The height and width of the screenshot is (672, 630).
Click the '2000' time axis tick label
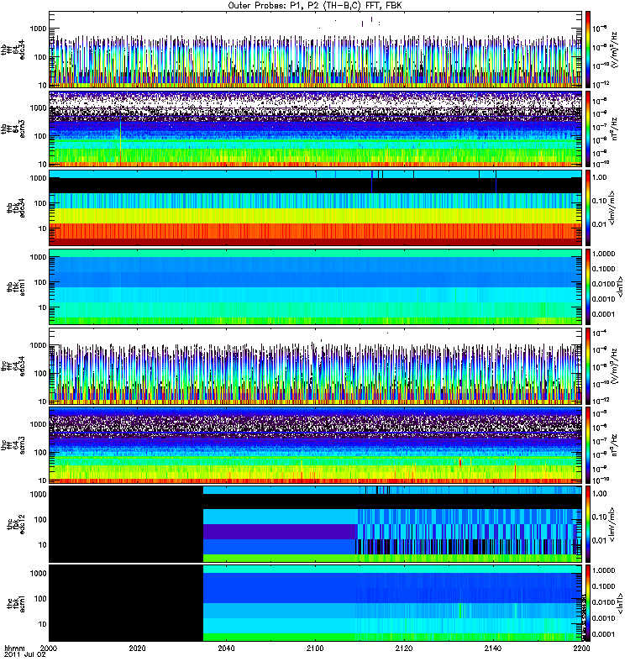49,648
